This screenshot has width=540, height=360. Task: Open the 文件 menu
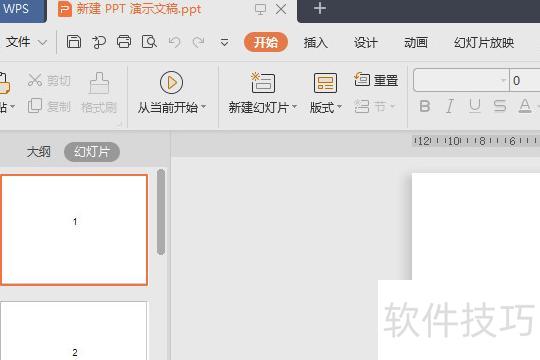tap(18, 42)
